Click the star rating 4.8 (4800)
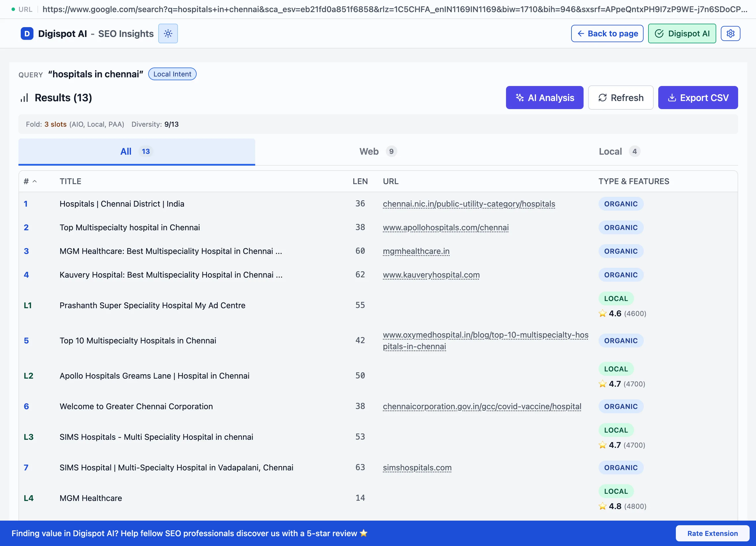 click(x=622, y=506)
